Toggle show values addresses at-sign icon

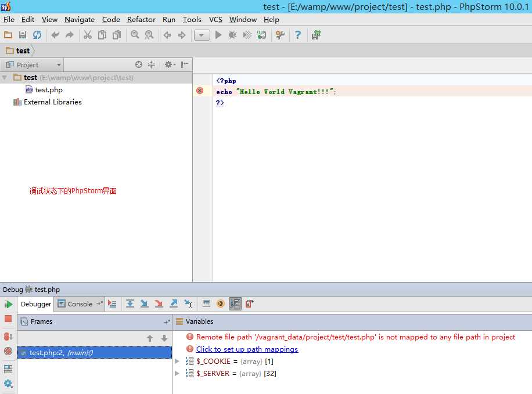221,303
